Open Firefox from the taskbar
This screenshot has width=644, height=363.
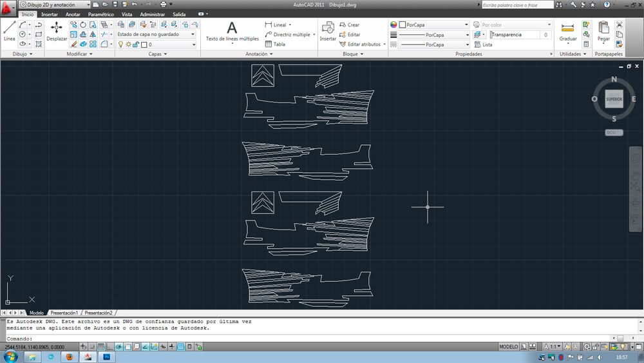[x=69, y=357]
